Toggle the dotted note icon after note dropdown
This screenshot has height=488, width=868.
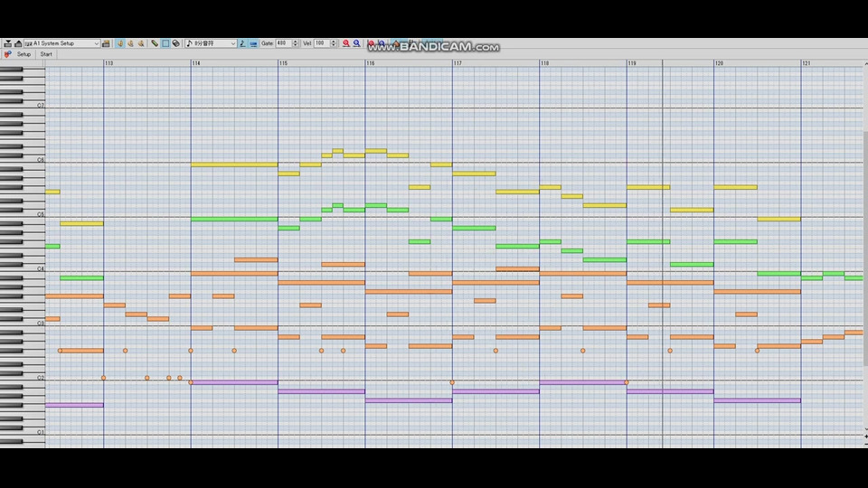242,43
